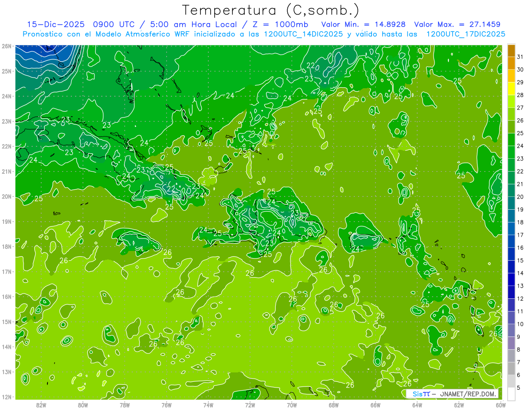Click the '21N' latitude axis label

point(7,171)
